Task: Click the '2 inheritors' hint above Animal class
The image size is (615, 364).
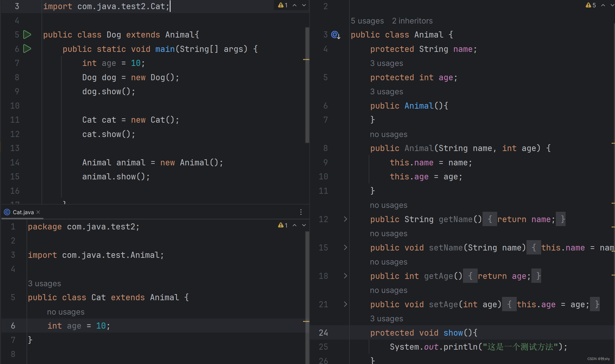Action: pos(412,21)
